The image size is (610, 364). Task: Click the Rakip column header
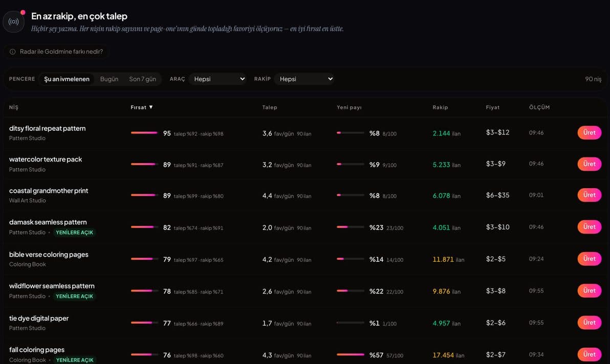[440, 107]
